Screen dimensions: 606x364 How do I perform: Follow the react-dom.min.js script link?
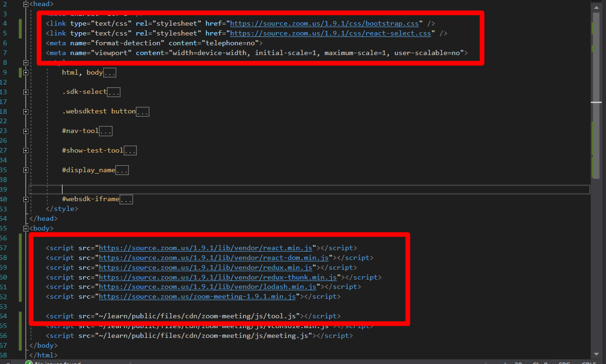click(214, 258)
